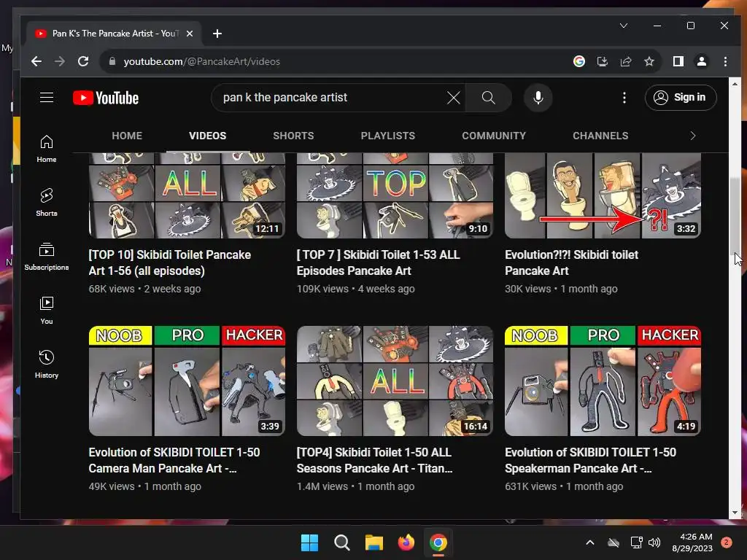This screenshot has width=747, height=560.
Task: Open Subscriptions in the sidebar
Action: tap(47, 256)
